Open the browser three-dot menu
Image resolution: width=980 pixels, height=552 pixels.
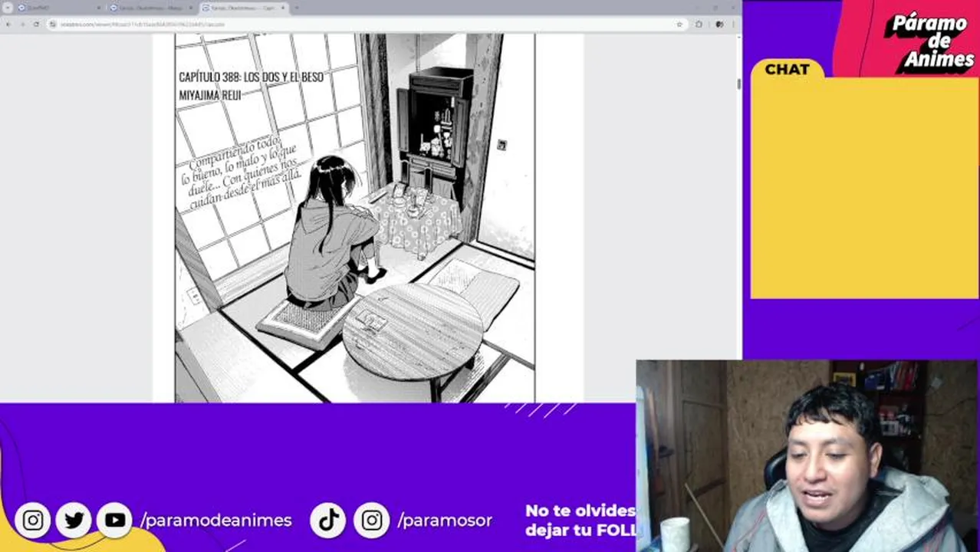point(733,24)
